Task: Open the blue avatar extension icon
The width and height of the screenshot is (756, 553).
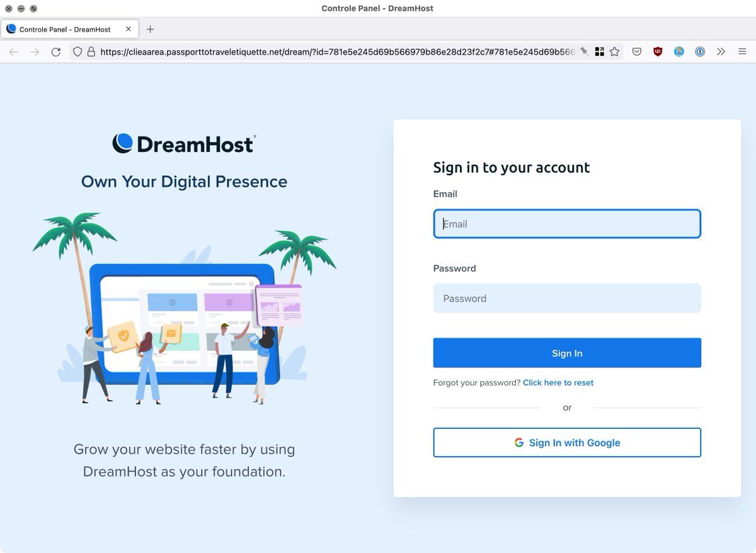Action: click(679, 52)
